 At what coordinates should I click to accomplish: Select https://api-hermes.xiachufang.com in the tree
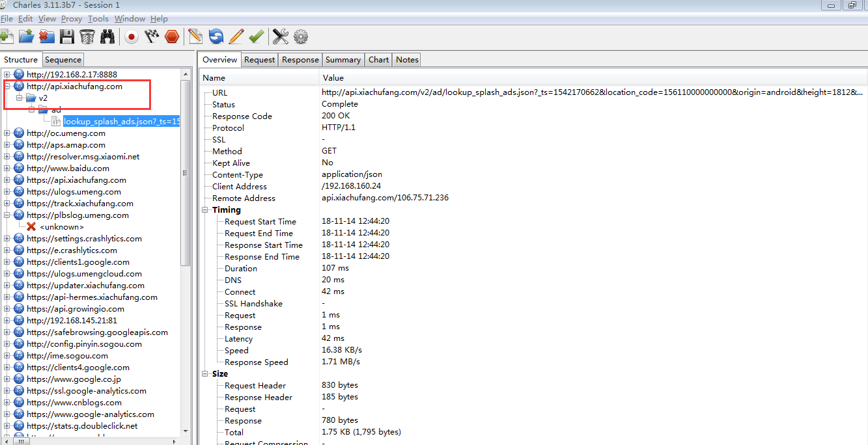pos(92,297)
